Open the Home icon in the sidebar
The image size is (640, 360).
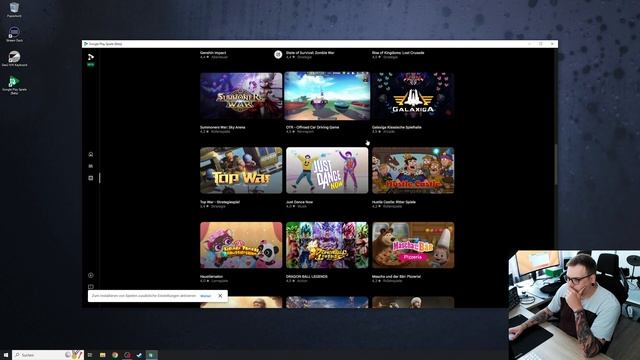click(91, 154)
